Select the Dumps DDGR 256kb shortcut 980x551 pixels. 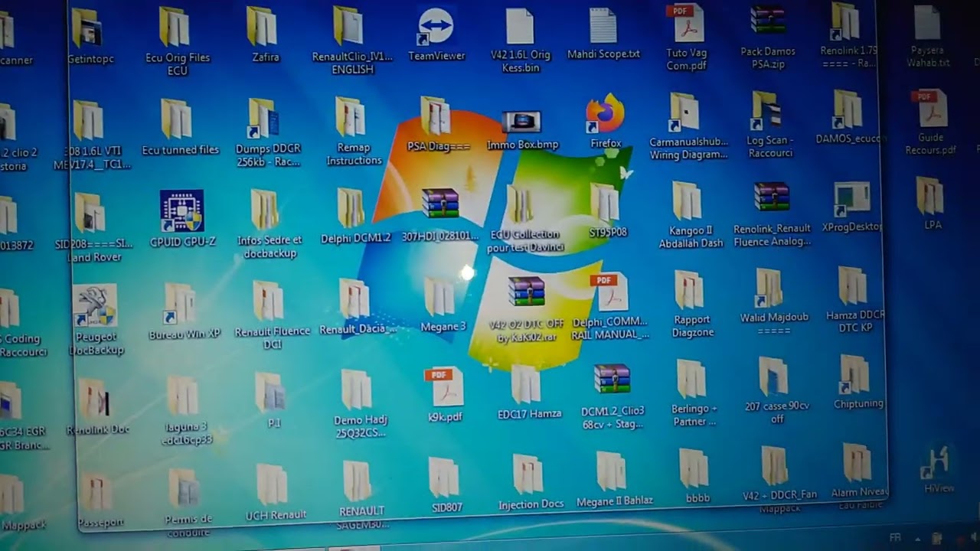264,119
